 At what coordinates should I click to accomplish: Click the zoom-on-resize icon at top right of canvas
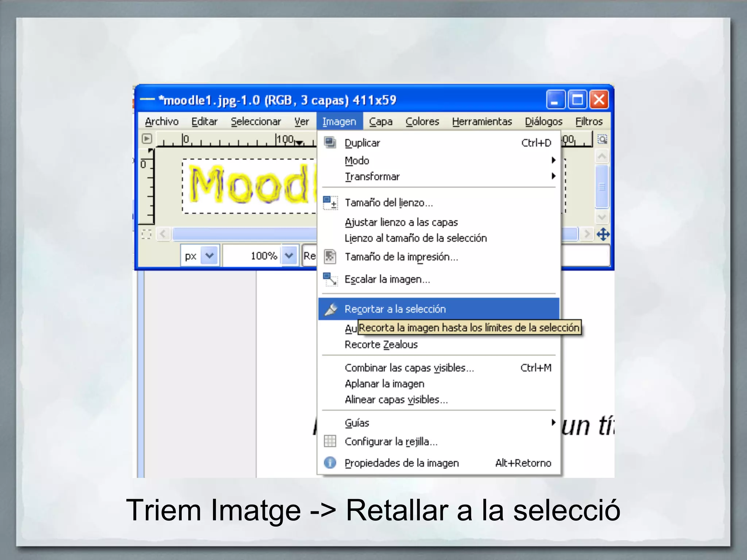(x=602, y=139)
